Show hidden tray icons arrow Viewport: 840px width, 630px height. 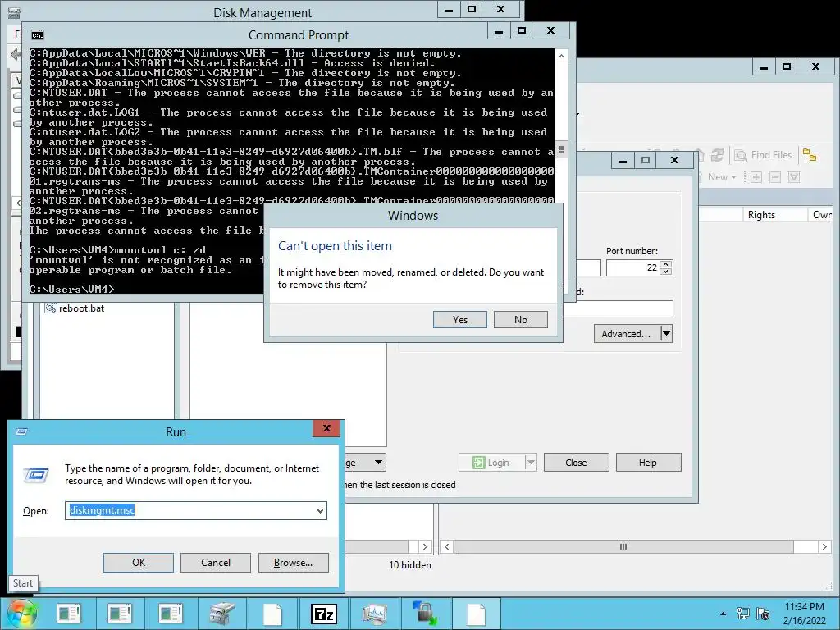[723, 614]
